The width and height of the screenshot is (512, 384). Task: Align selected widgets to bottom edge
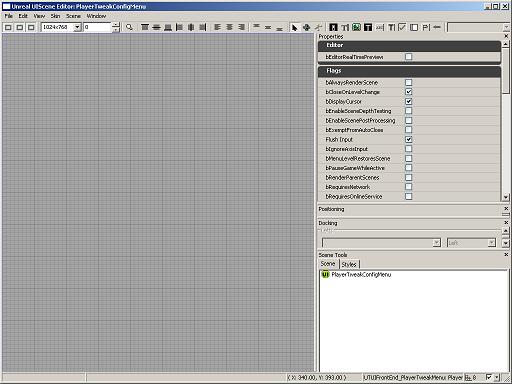(x=168, y=27)
